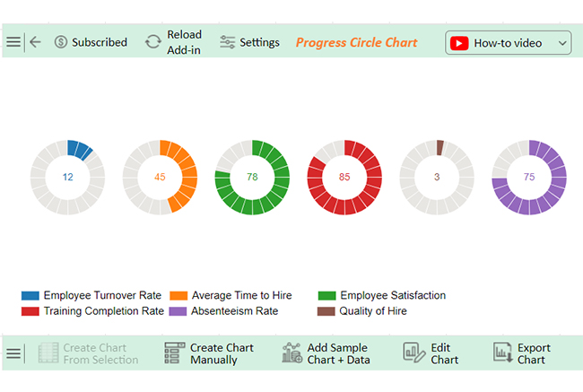
Task: Open the top hamburger menu
Action: 13,42
